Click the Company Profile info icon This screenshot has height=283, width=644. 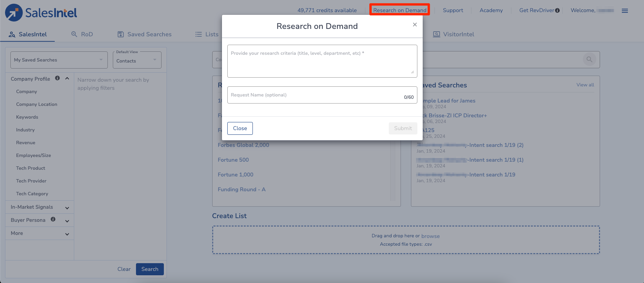[57, 78]
